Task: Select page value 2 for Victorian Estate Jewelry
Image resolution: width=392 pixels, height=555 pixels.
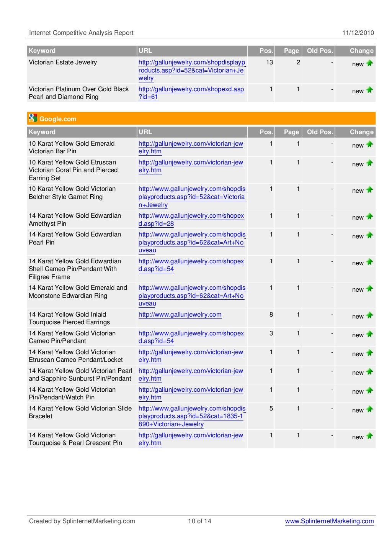Action: pyautogui.click(x=298, y=62)
